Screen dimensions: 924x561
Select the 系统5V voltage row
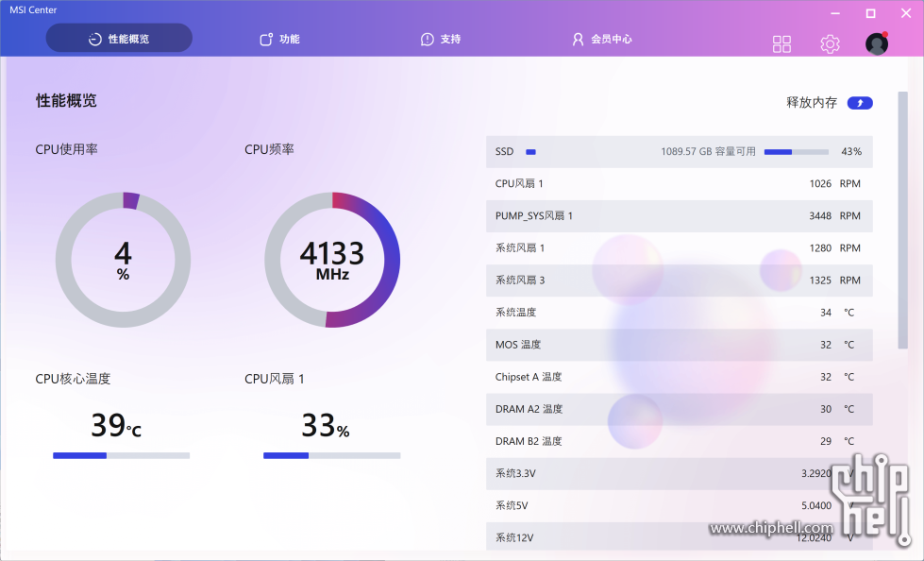679,505
